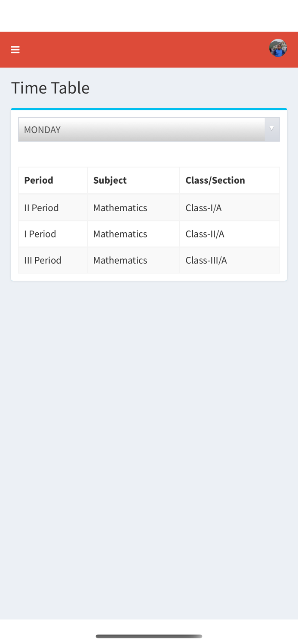This screenshot has height=644, width=298.
Task: Click the blue card top border
Action: point(149,109)
